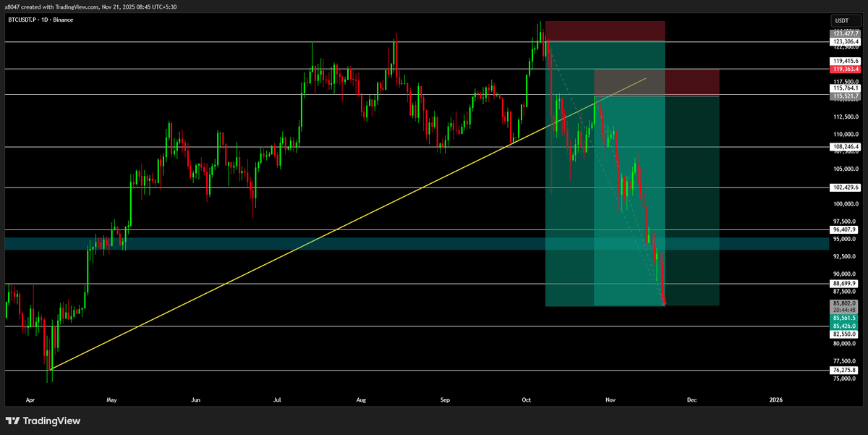Click the 97,500.0 axis tick
The image size is (868, 435).
pyautogui.click(x=846, y=221)
